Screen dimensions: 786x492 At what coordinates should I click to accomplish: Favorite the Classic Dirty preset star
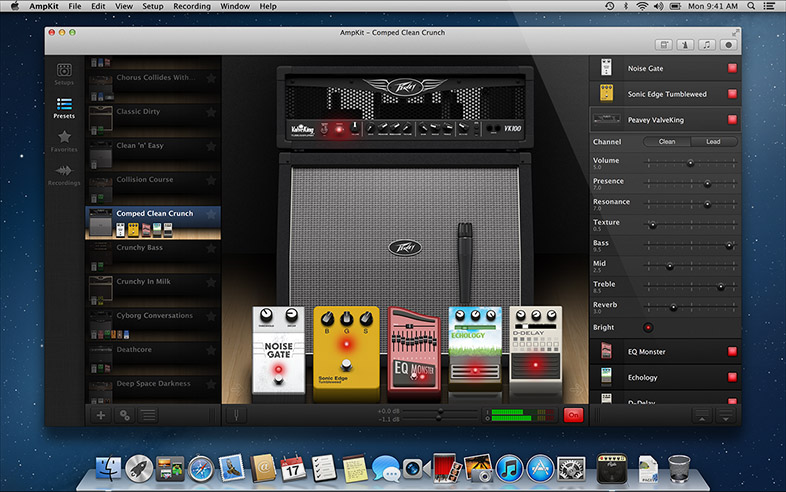[x=211, y=112]
